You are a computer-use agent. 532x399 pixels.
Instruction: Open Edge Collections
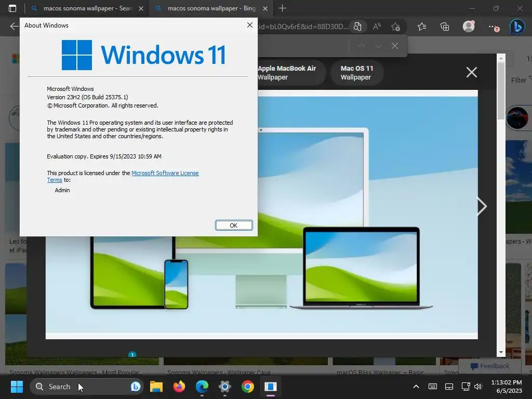tap(445, 26)
